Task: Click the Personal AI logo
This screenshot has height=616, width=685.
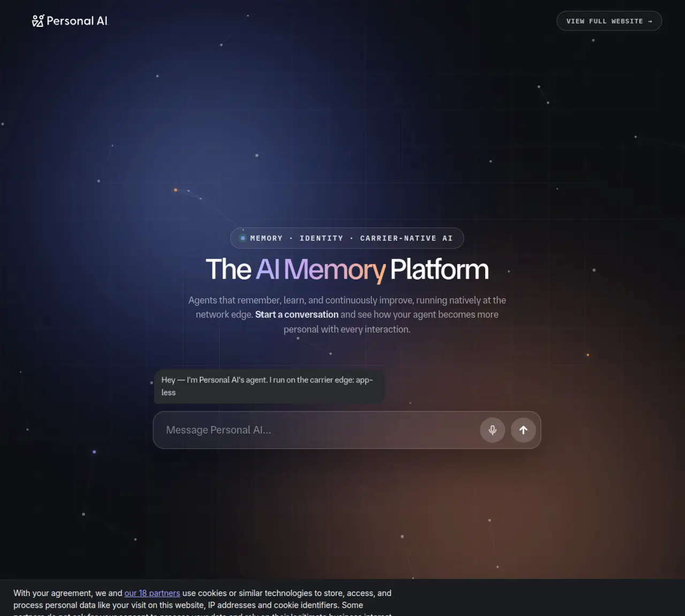Action: [x=70, y=21]
